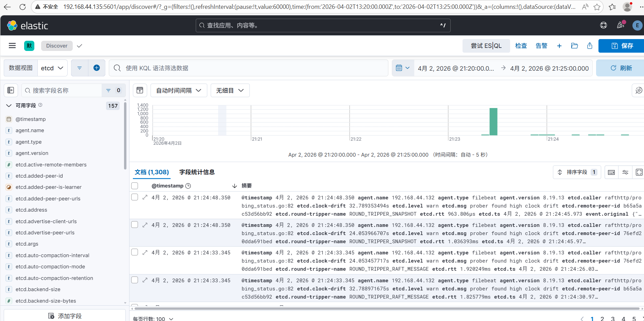
Task: Open the 检查 inspect menu
Action: [521, 46]
